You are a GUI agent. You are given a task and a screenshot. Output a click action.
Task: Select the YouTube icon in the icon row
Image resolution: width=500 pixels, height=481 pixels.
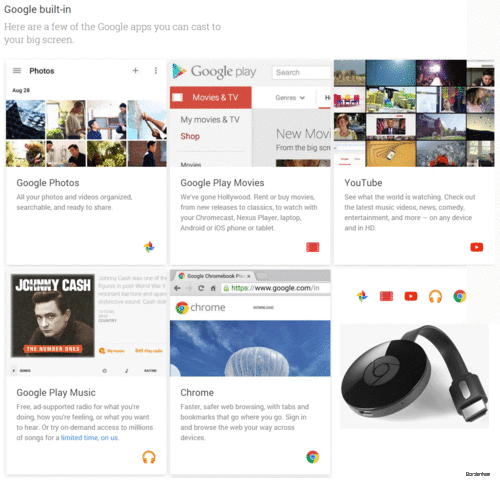click(x=411, y=296)
